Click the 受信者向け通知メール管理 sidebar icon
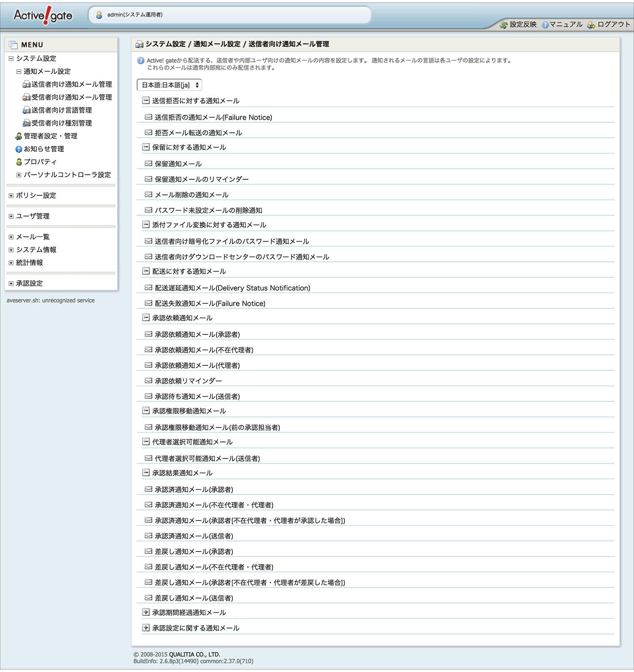The image size is (634, 672). point(26,97)
